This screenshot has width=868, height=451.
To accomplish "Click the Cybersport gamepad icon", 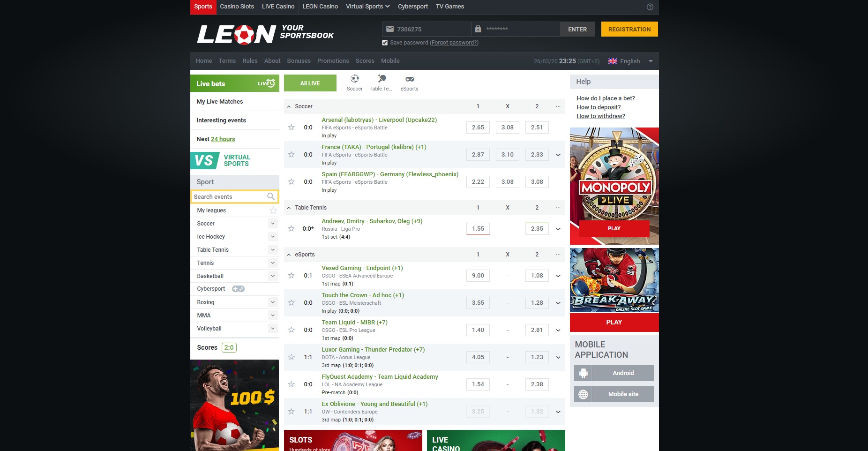I will (238, 289).
